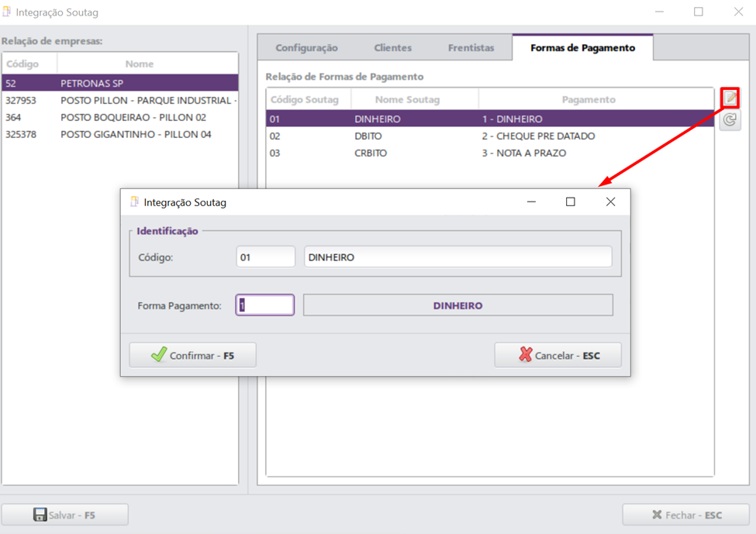Select company row PETRONAS SP

pos(120,83)
